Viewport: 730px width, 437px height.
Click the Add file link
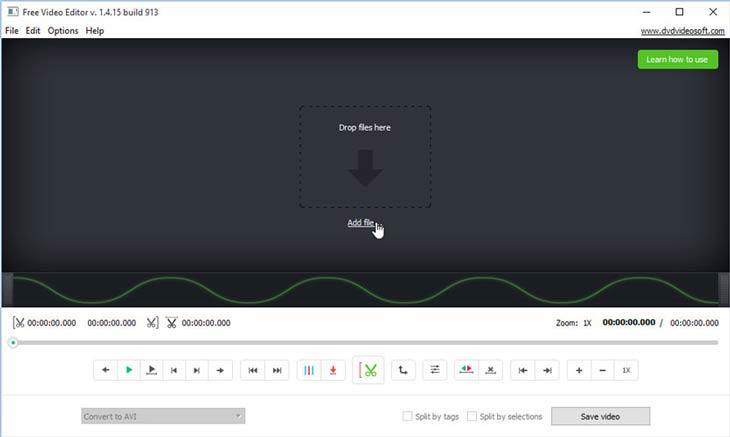(x=361, y=223)
